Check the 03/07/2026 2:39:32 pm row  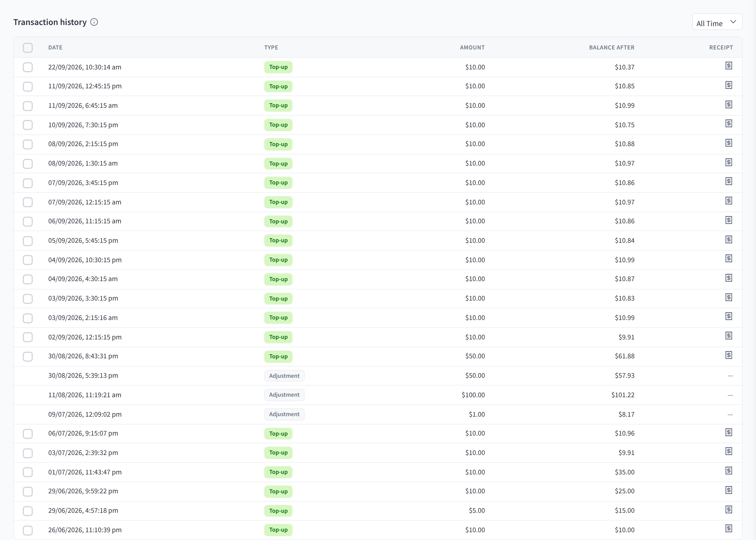(28, 453)
